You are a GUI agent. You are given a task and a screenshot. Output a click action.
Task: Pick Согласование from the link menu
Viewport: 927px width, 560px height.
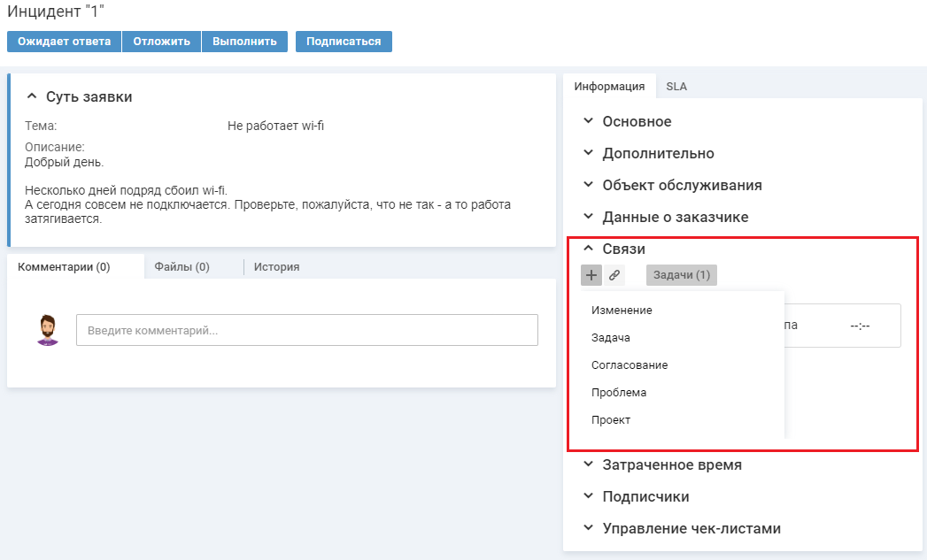630,365
